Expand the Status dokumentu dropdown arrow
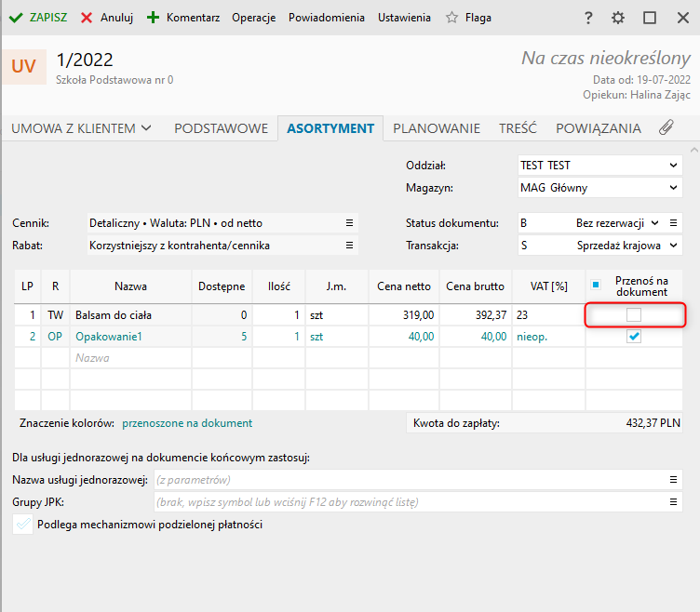The image size is (700, 612). [655, 222]
